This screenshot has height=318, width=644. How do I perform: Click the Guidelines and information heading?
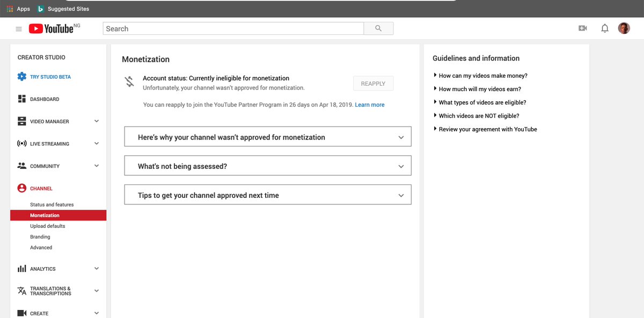tap(476, 58)
